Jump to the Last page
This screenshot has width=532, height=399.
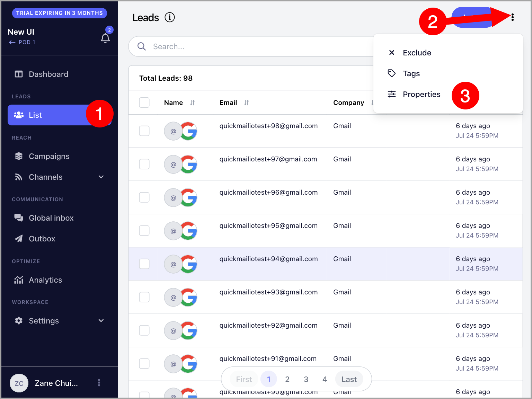[349, 379]
